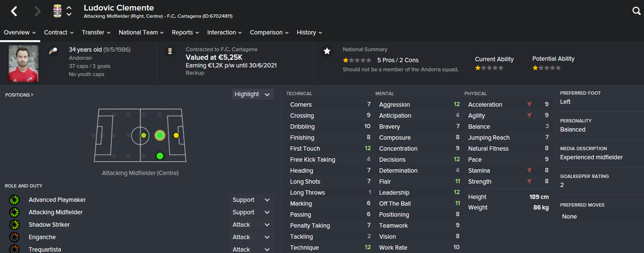This screenshot has width=644, height=253.
Task: Select the yellow striker position dot
Action: (176, 135)
